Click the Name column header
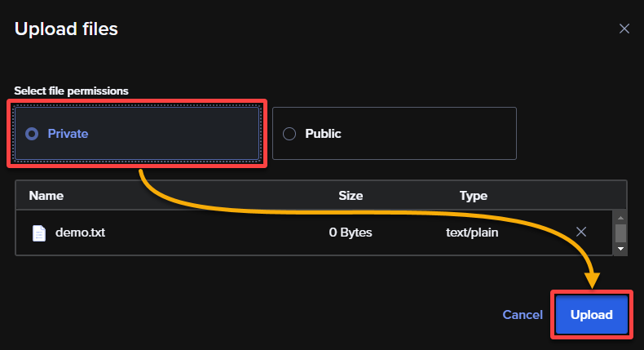 click(x=46, y=195)
